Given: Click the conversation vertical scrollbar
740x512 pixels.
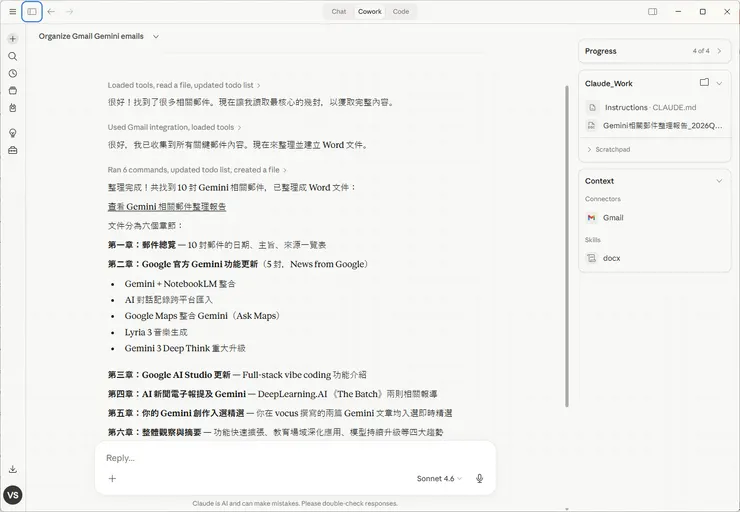Looking at the screenshot, I should click(x=567, y=245).
